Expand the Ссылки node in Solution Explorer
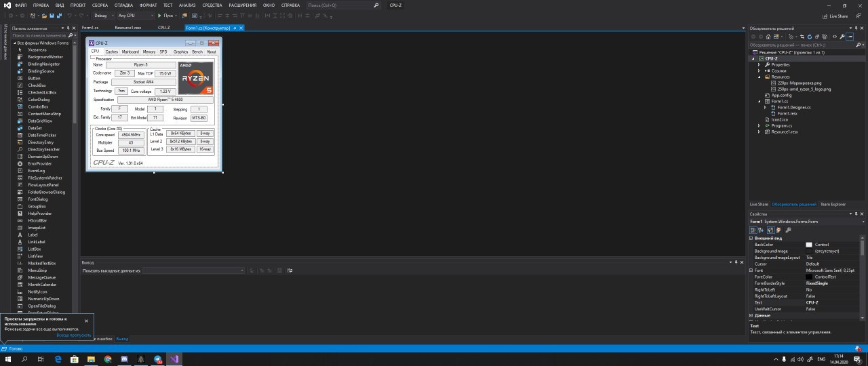This screenshot has height=366, width=868. pos(759,70)
